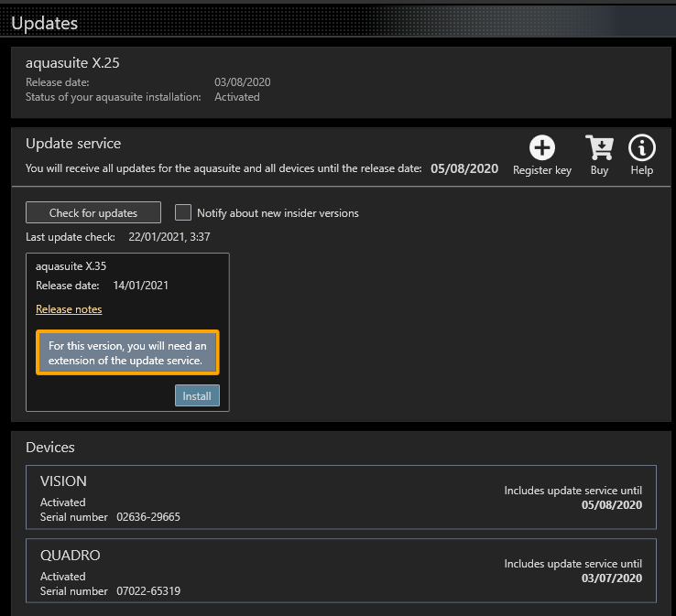Image resolution: width=676 pixels, height=616 pixels.
Task: Open the Release notes link
Action: 69,309
